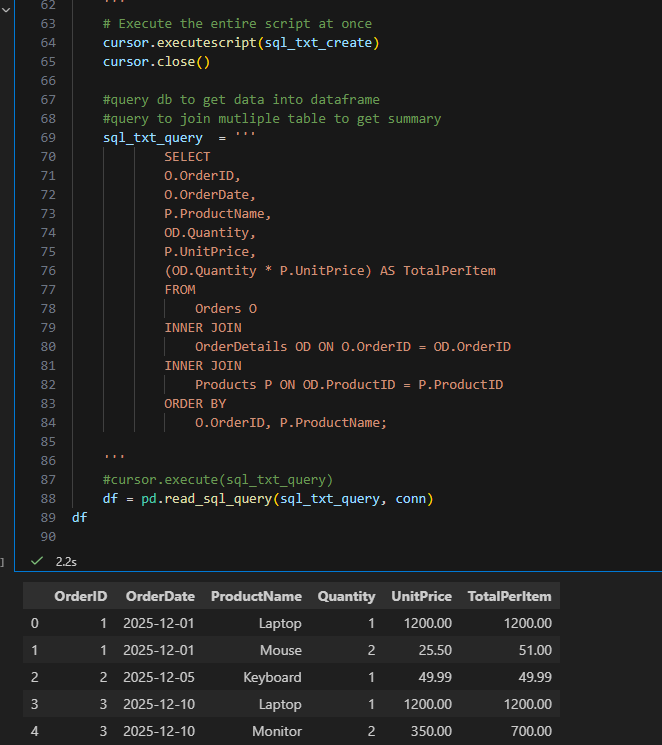
Task: Click the 2.2s execution time label
Action: click(x=67, y=562)
